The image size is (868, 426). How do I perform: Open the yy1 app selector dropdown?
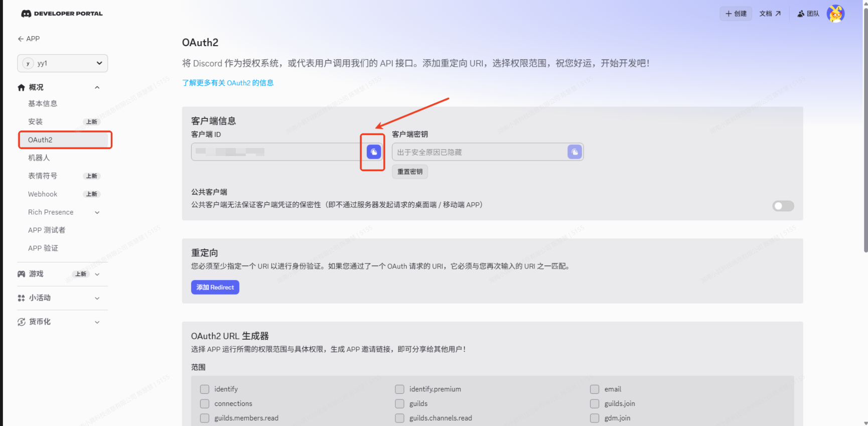63,63
